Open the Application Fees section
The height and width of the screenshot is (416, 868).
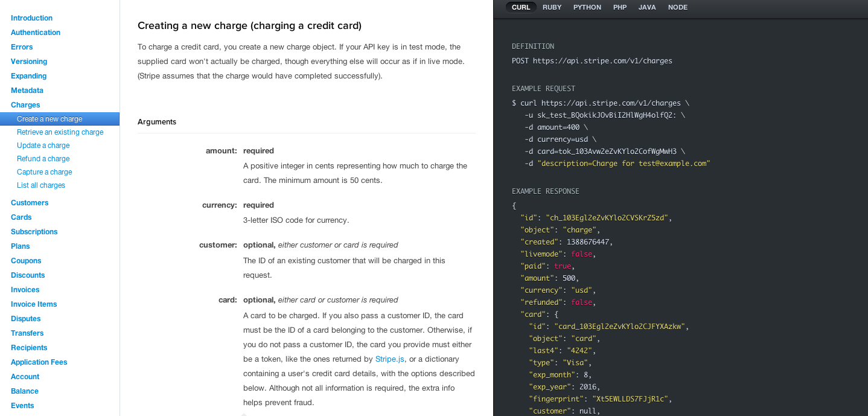coord(39,362)
